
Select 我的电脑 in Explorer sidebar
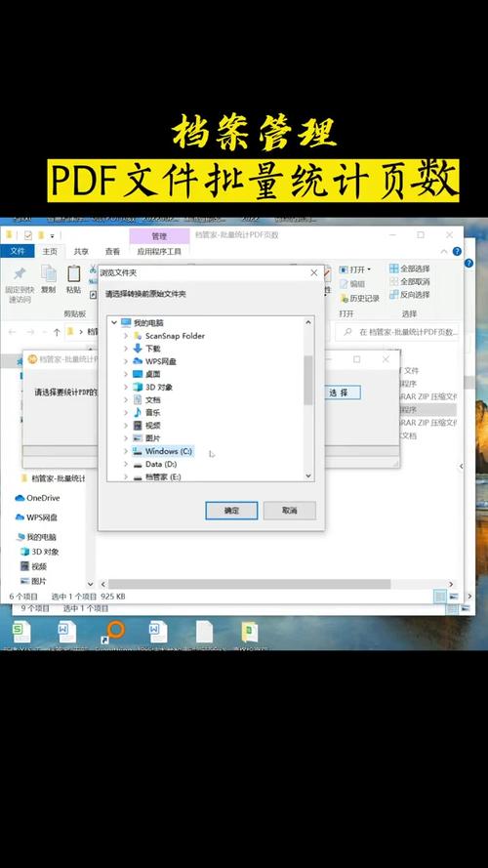point(36,537)
